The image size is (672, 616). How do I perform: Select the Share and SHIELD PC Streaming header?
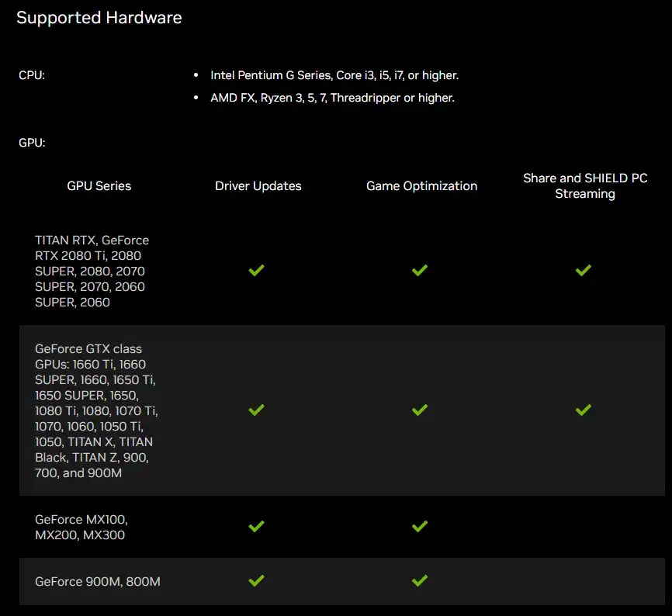click(584, 185)
